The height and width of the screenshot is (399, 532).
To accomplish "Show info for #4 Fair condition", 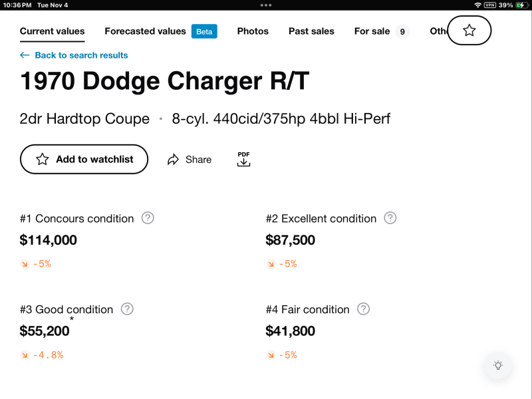I will 363,309.
